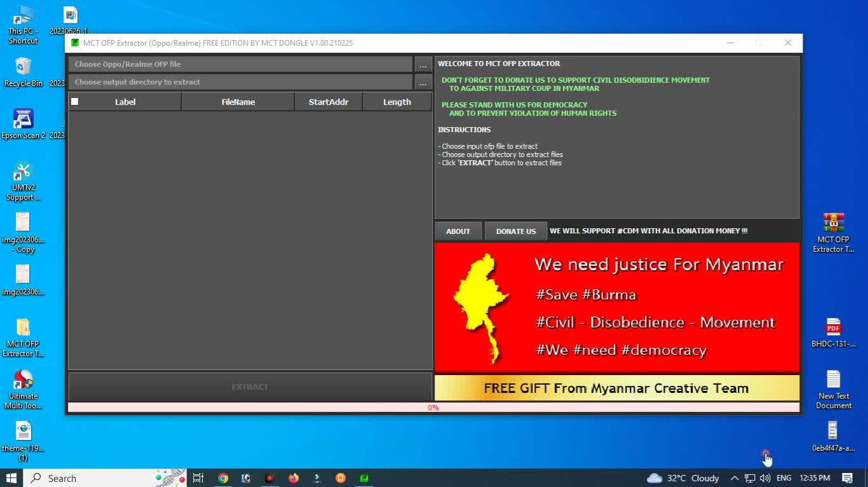Select the 0eb4f47a-a... desktop file

pos(833,437)
